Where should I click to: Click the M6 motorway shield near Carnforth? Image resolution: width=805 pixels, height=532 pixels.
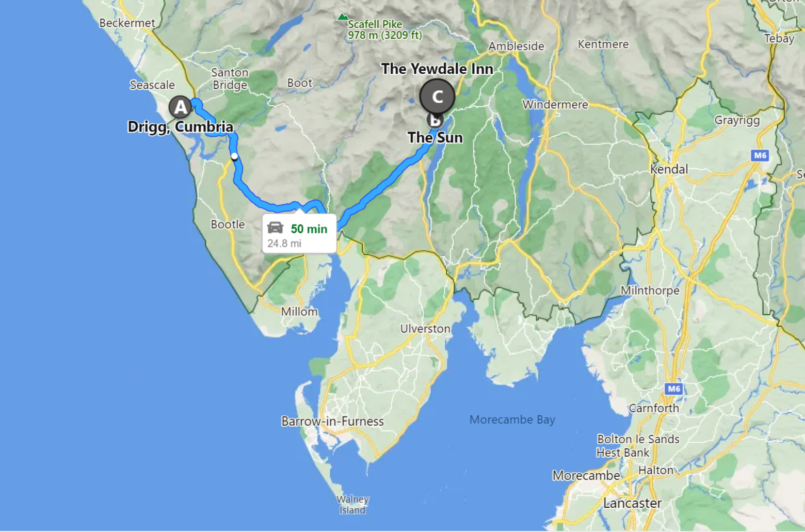[x=673, y=389]
